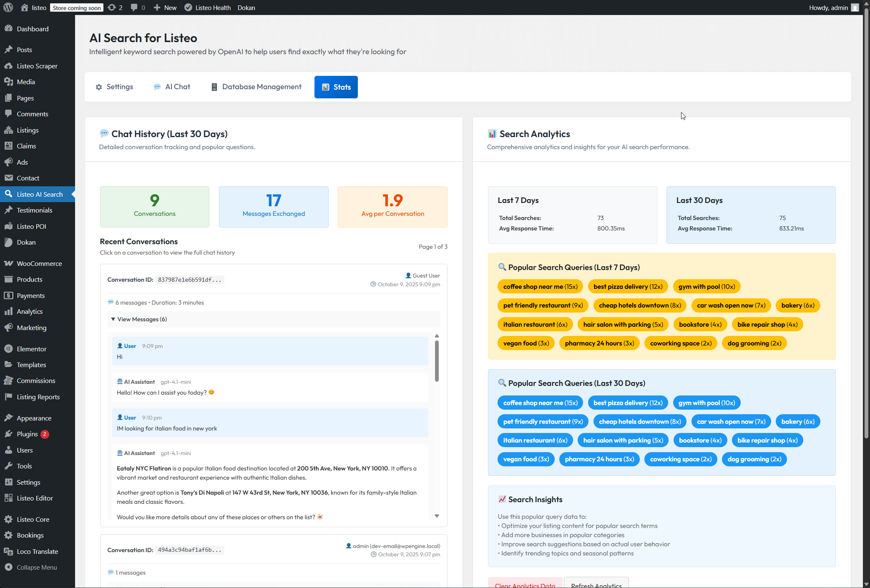Click the comments bubble icon in admin bar
Screen dimensions: 870x588
point(134,8)
